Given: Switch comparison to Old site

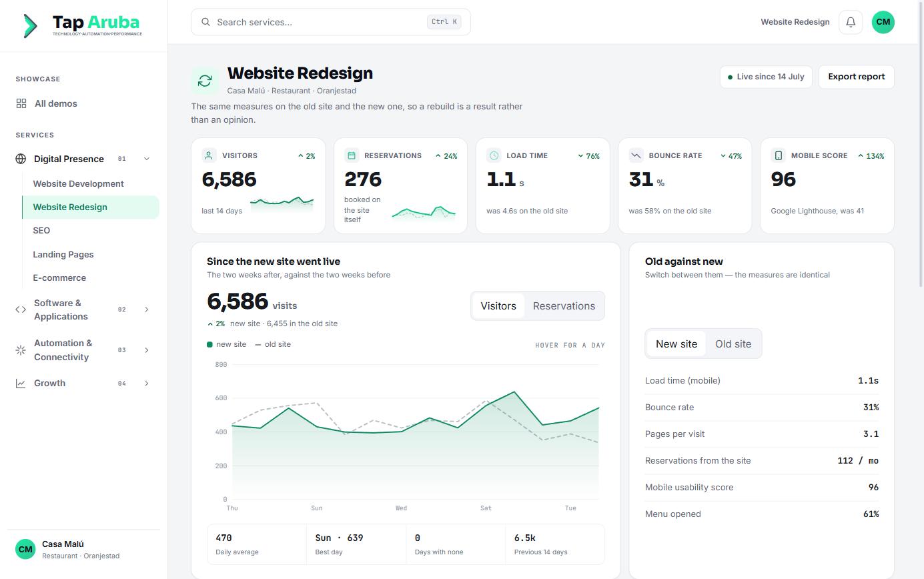Looking at the screenshot, I should coord(733,344).
